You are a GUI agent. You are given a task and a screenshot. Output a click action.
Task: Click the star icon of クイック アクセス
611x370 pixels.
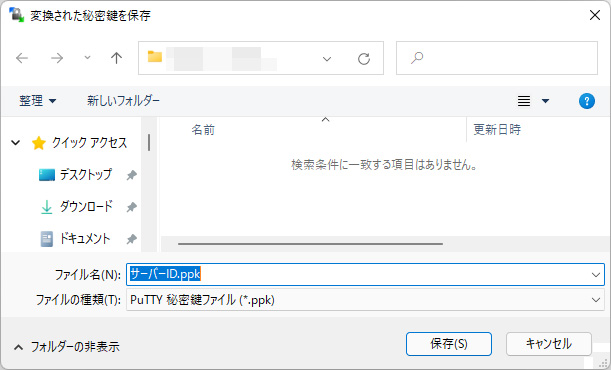pyautogui.click(x=39, y=143)
